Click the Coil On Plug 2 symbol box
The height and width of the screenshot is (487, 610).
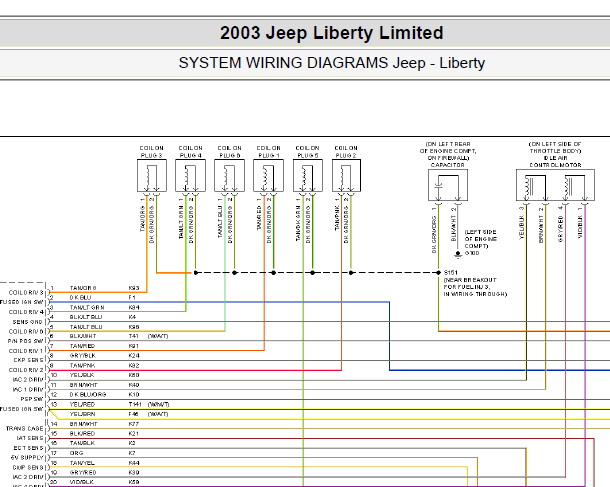pyautogui.click(x=346, y=175)
